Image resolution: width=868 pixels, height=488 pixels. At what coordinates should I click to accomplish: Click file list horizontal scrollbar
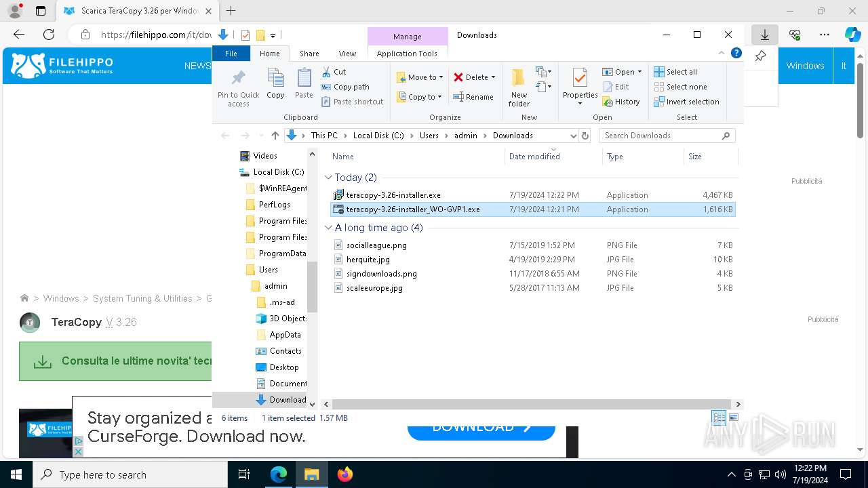coord(532,404)
